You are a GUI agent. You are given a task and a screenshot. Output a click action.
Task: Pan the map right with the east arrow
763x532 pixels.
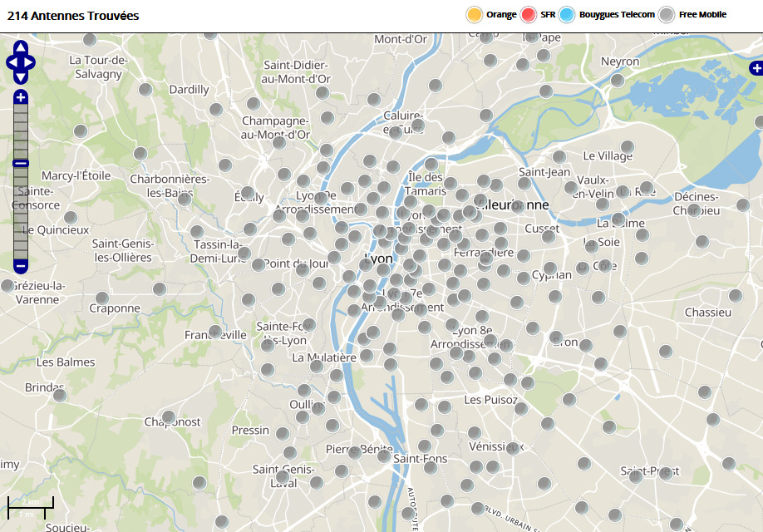(31, 62)
